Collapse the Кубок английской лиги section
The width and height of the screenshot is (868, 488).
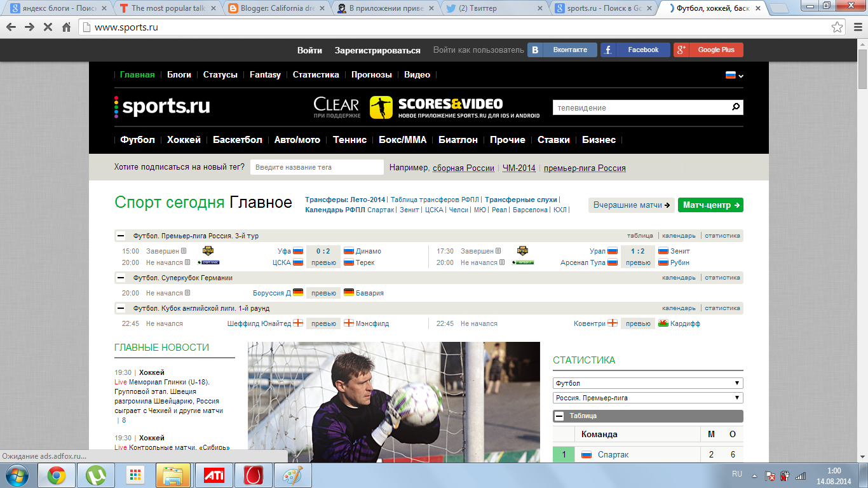pyautogui.click(x=121, y=308)
